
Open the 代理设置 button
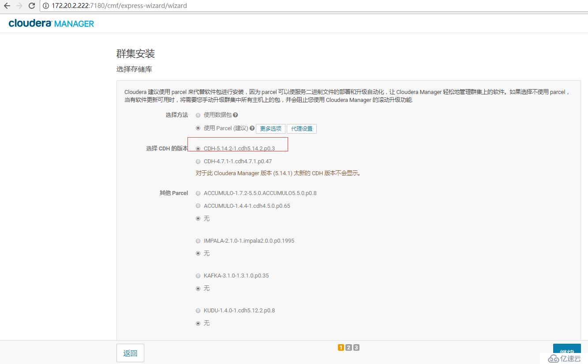tap(302, 128)
